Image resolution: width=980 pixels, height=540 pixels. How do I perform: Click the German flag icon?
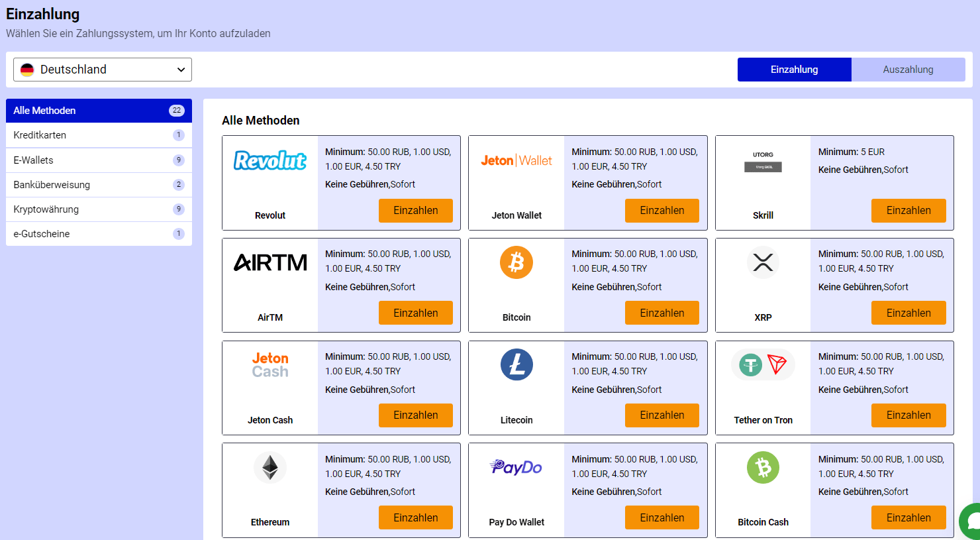[x=27, y=70]
